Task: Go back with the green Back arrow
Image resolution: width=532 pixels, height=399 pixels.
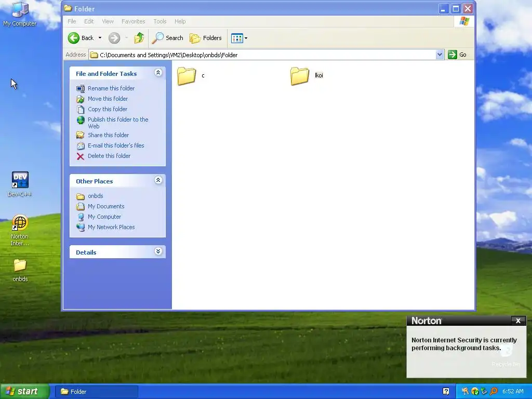Action: 81,38
